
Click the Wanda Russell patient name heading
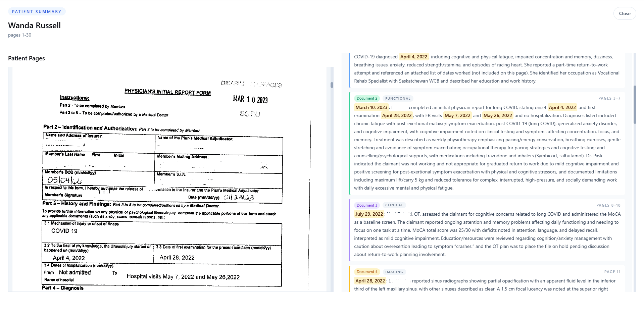pos(34,25)
